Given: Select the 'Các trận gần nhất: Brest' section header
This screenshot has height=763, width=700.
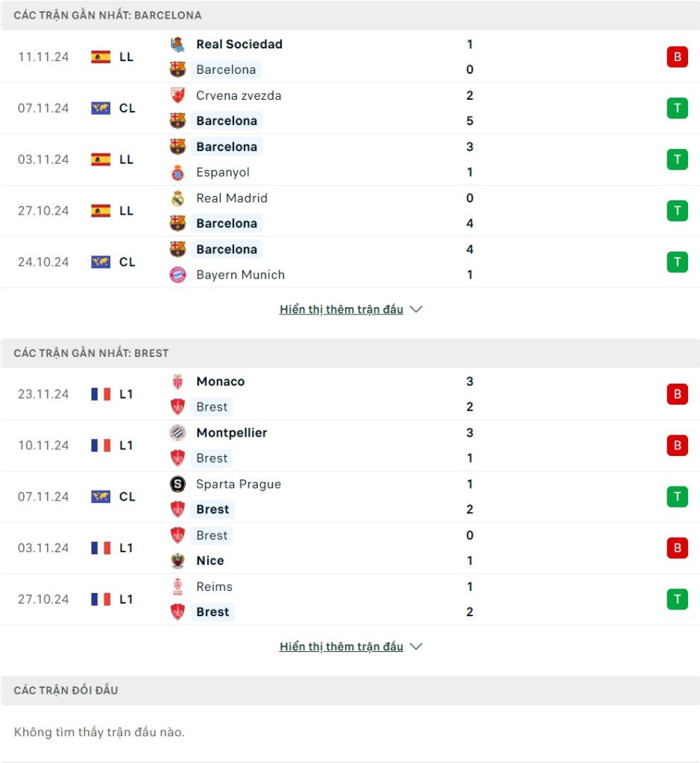Looking at the screenshot, I should (x=91, y=353).
